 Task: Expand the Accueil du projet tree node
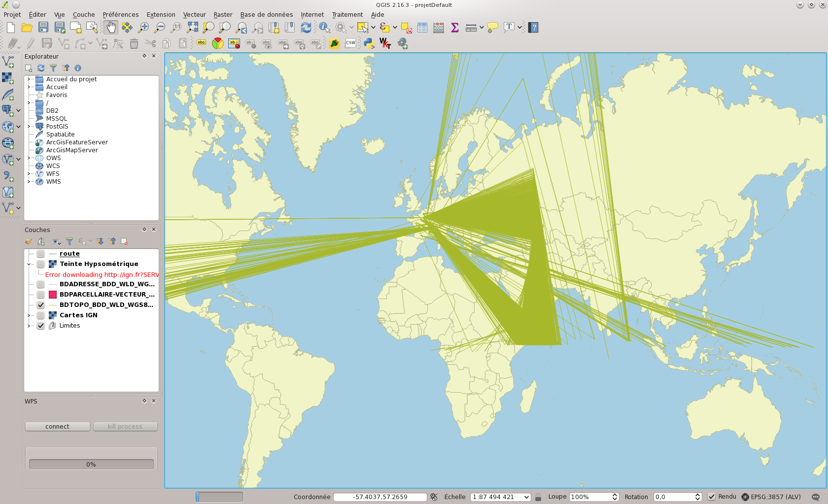tap(29, 79)
